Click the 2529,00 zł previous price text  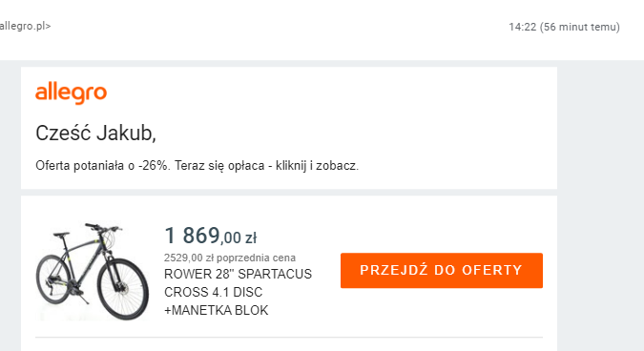coord(189,258)
